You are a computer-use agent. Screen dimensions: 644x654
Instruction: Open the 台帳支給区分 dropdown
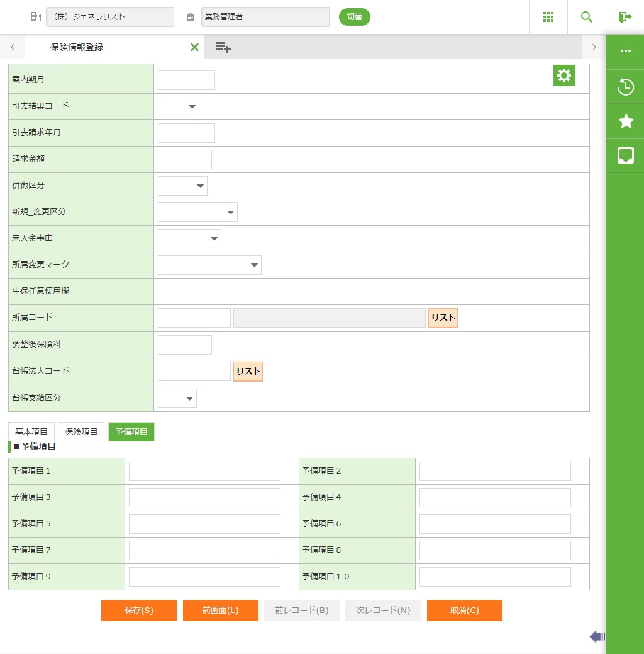177,399
